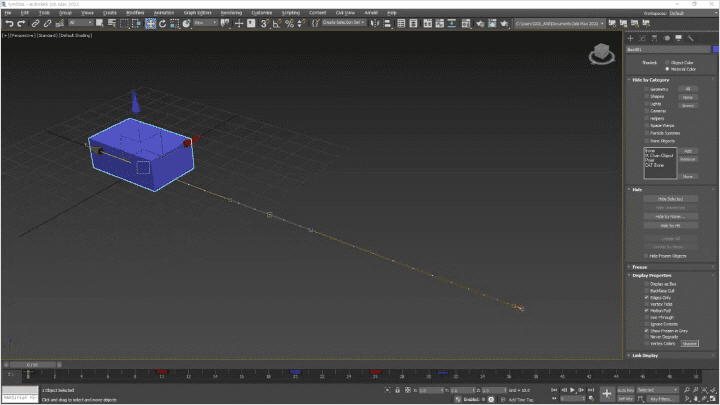
Task: Choose the Rectangular Selection Region icon
Action: [x=124, y=23]
